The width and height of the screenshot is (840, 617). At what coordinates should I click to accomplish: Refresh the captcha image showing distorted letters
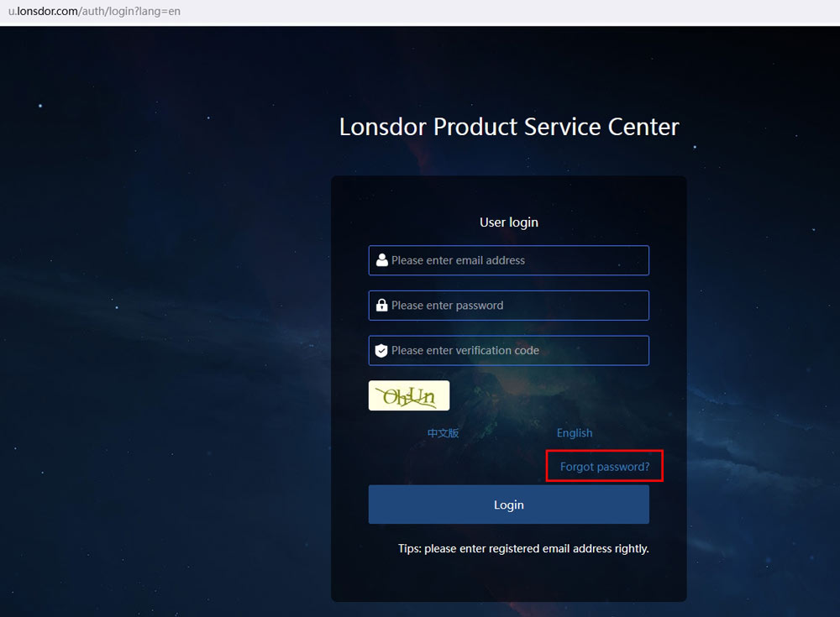coord(409,395)
